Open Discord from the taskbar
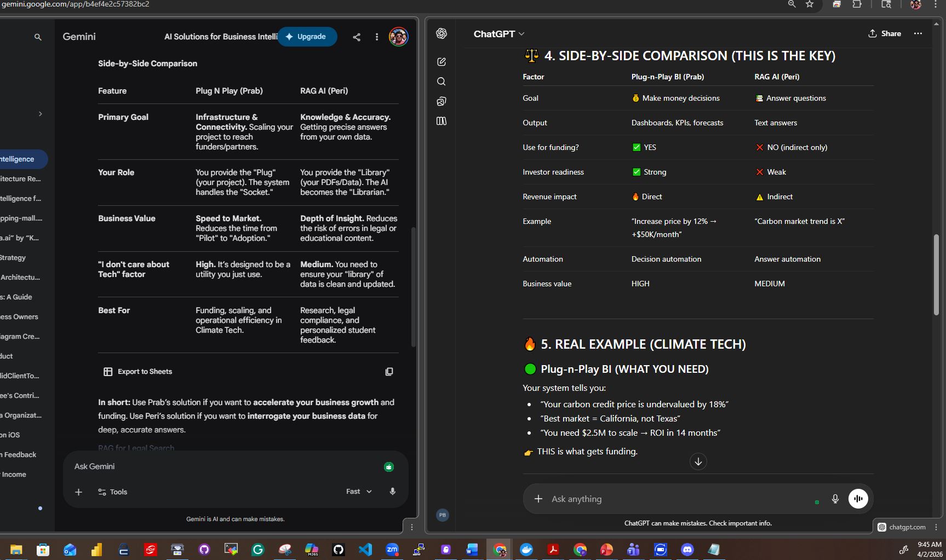946x560 pixels. pyautogui.click(x=687, y=550)
